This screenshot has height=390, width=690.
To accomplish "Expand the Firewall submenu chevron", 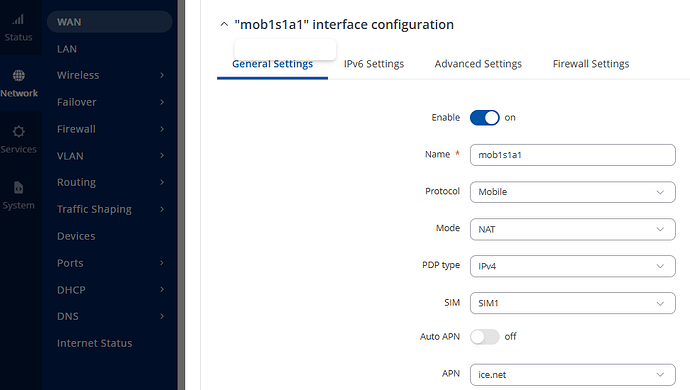I will tap(162, 129).
